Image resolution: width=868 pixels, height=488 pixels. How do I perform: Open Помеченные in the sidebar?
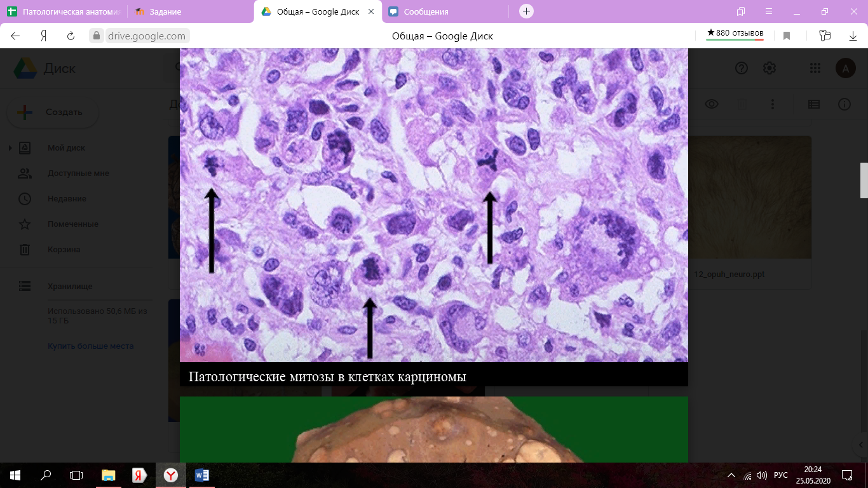point(72,224)
